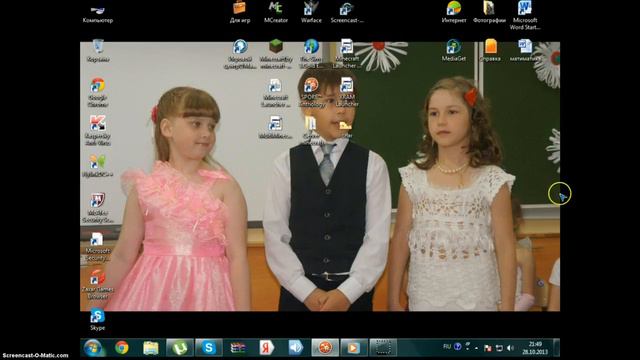This screenshot has width=640, height=360.
Task: Open the tray volume speaker icon
Action: (510, 348)
